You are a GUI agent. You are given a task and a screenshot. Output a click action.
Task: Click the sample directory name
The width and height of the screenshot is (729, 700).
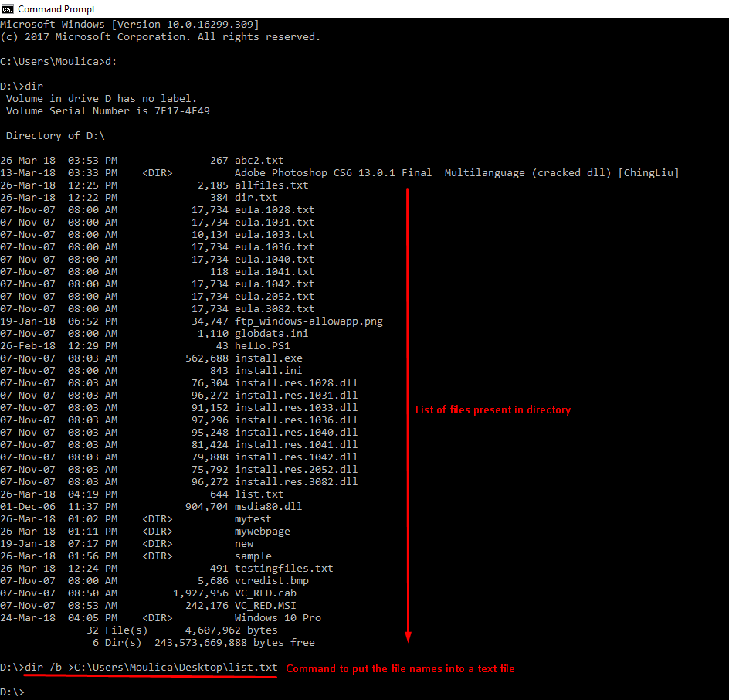[x=253, y=556]
